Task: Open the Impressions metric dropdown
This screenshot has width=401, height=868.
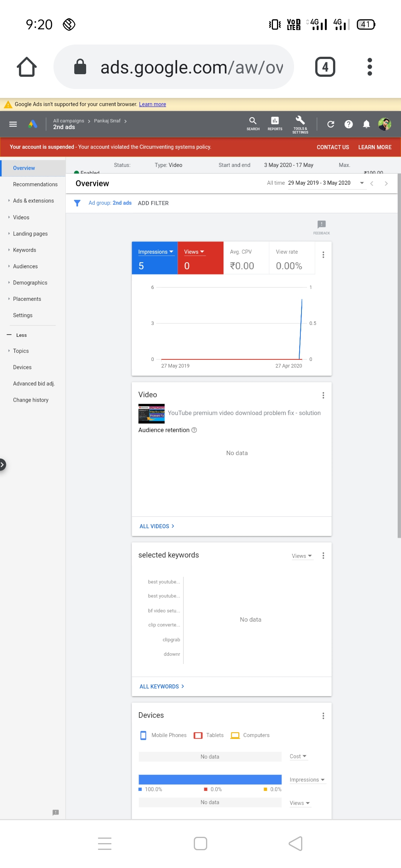Action: pyautogui.click(x=156, y=252)
